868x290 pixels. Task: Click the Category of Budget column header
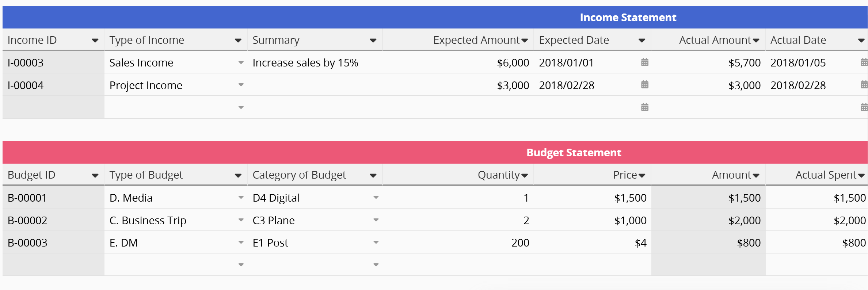315,175
